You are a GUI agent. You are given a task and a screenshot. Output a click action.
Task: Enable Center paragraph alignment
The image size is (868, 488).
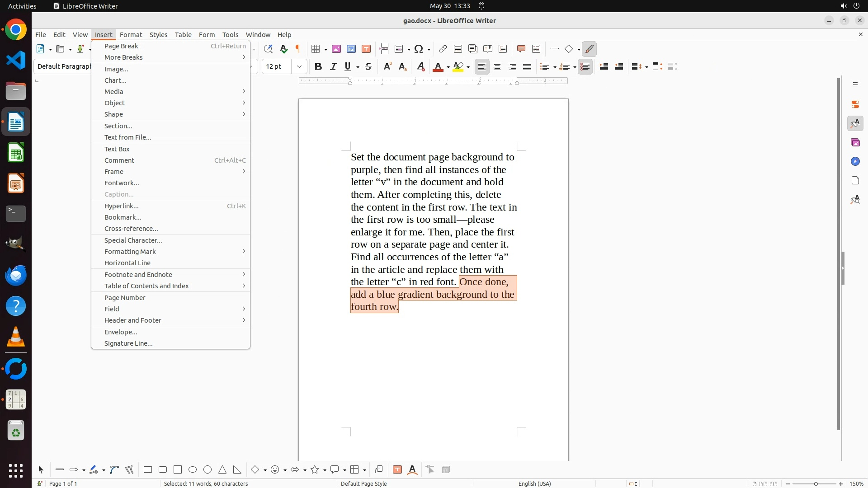pyautogui.click(x=497, y=66)
